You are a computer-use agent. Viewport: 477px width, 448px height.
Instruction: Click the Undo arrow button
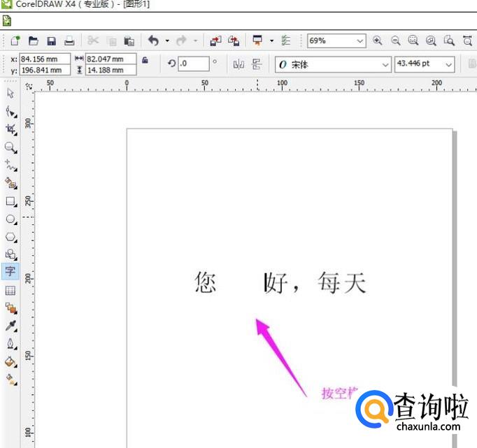[x=153, y=41]
